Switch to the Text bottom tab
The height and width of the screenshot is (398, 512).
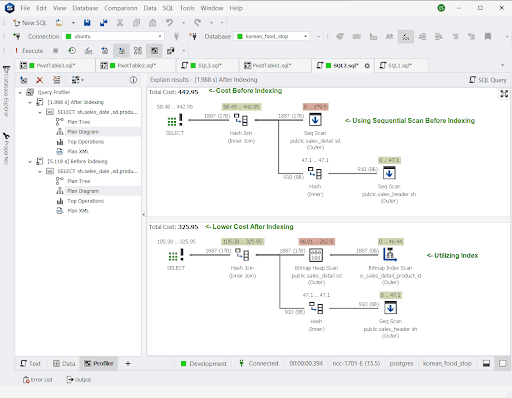tap(31, 363)
